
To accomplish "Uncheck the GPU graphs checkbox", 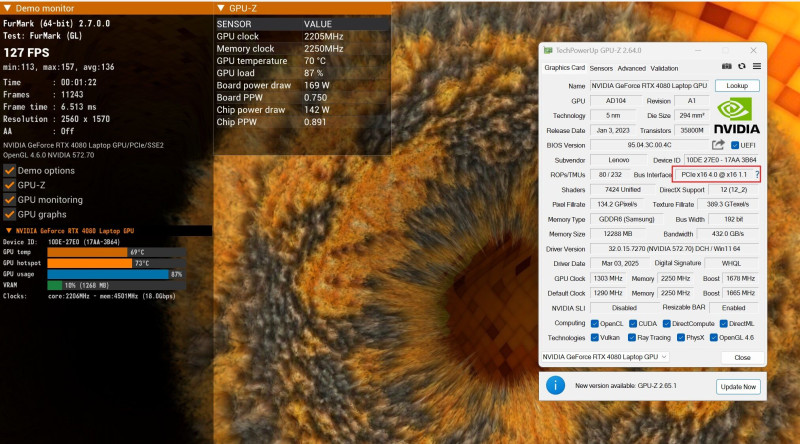I will [9, 214].
